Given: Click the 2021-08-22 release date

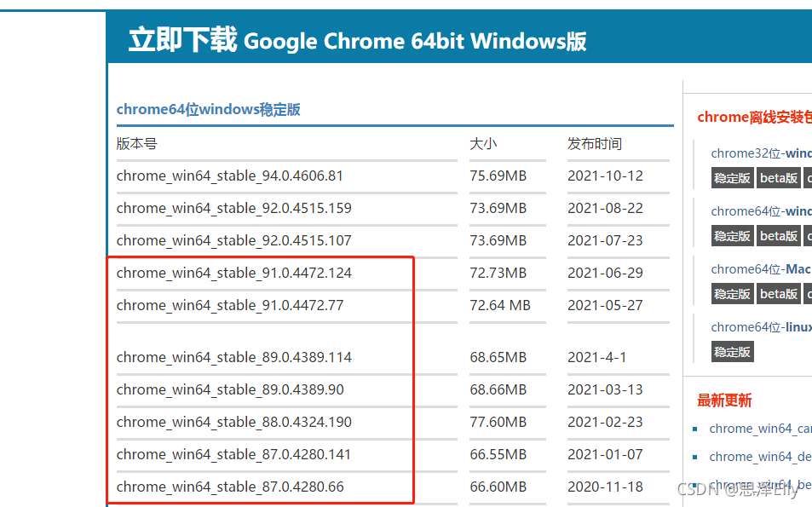Looking at the screenshot, I should [605, 208].
